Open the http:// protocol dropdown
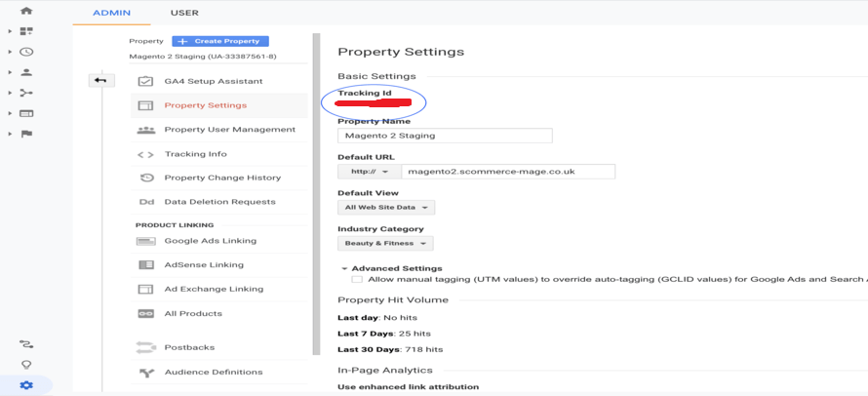868x396 pixels. pyautogui.click(x=370, y=172)
